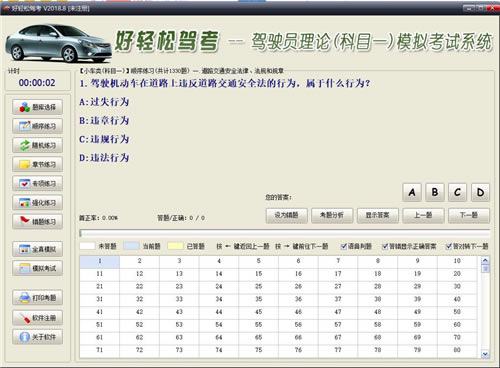This screenshot has height=368, width=500.
Task: Open 题库选择 with the colored balls icon
Action: pos(37,107)
